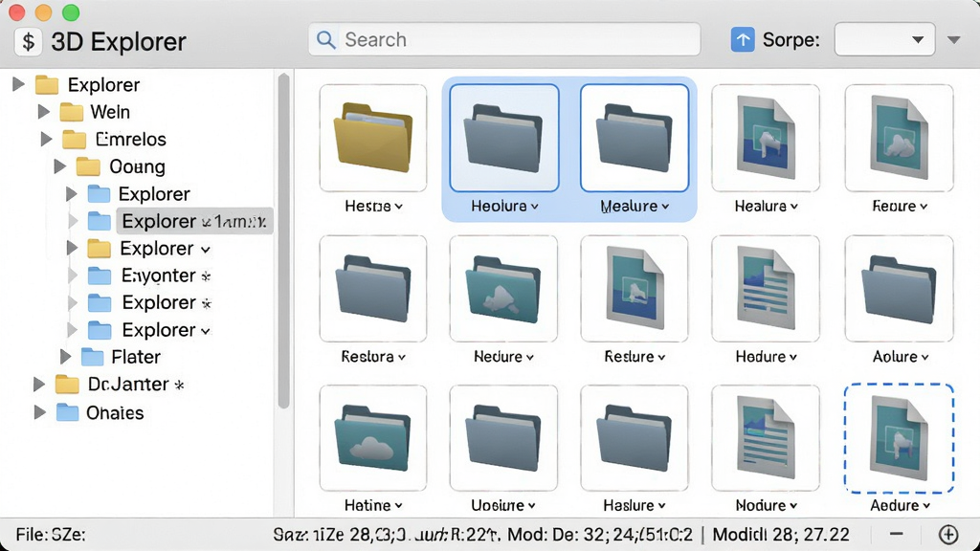The image size is (980, 551).
Task: Open the yellow Hesne folder thumbnail
Action: click(373, 138)
